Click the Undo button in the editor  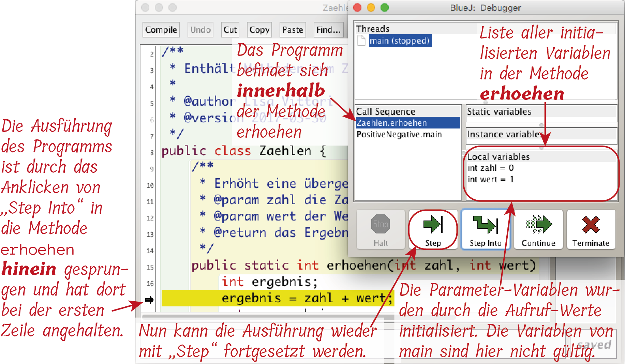pos(200,30)
